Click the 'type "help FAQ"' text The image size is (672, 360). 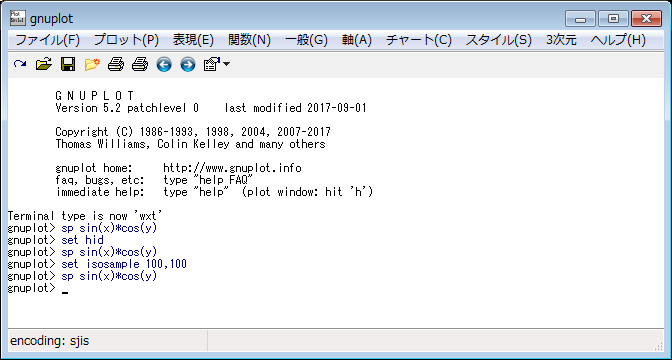[x=208, y=180]
